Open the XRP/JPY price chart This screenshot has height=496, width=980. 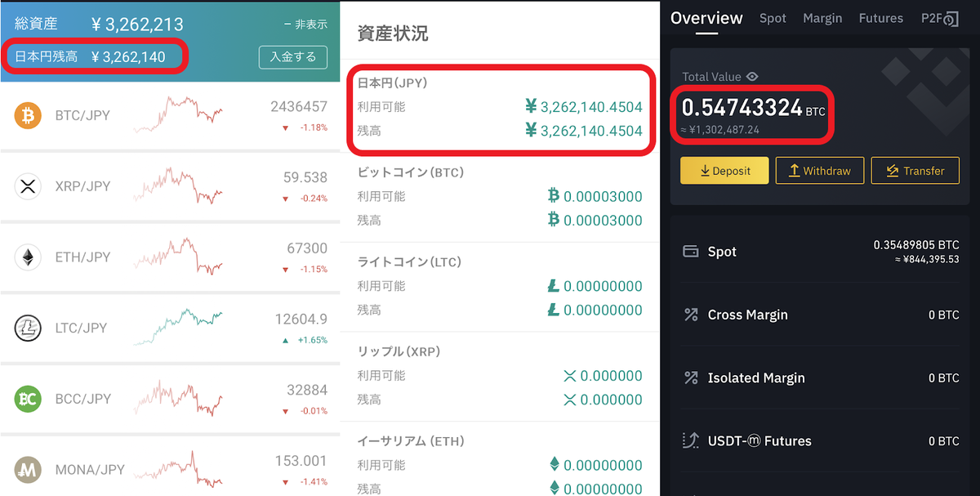(178, 186)
